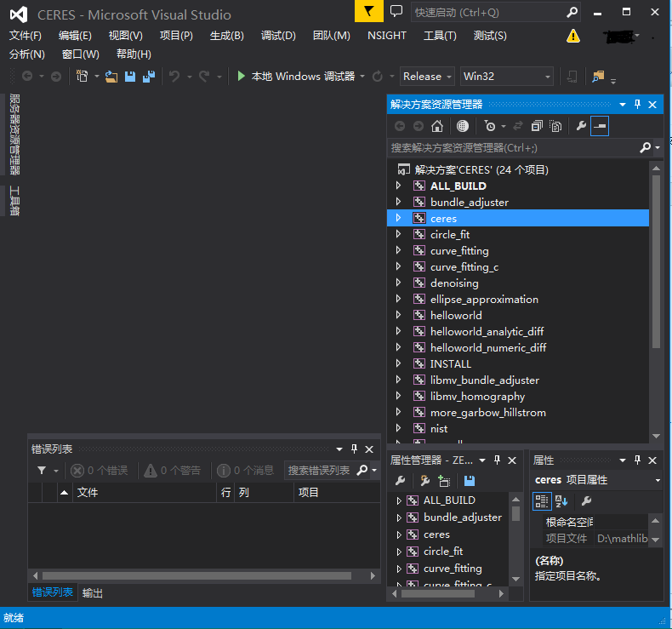Click the Find in Files toolbar icon
The width and height of the screenshot is (672, 629).
coord(598,77)
